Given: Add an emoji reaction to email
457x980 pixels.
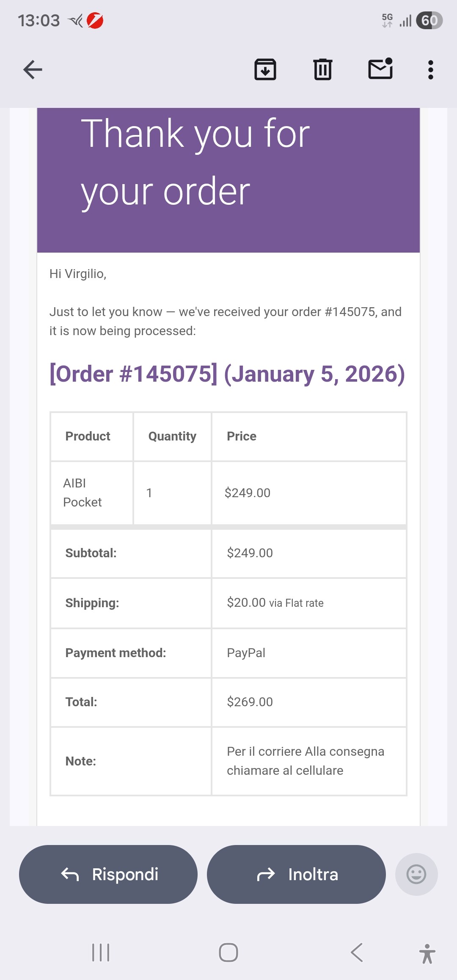Looking at the screenshot, I should pos(416,874).
